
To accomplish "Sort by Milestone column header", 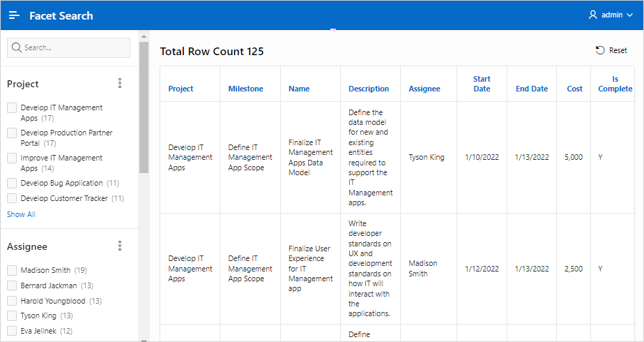I will pyautogui.click(x=245, y=89).
